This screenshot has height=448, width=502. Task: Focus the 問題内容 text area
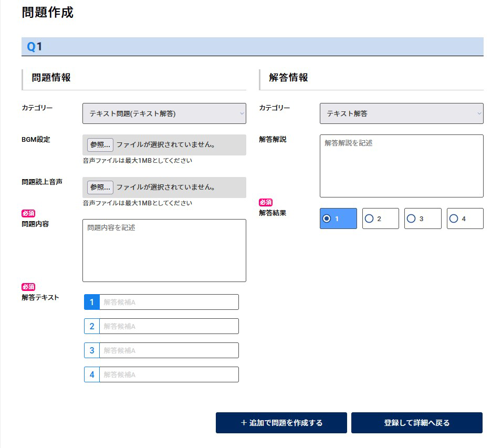[x=164, y=251]
